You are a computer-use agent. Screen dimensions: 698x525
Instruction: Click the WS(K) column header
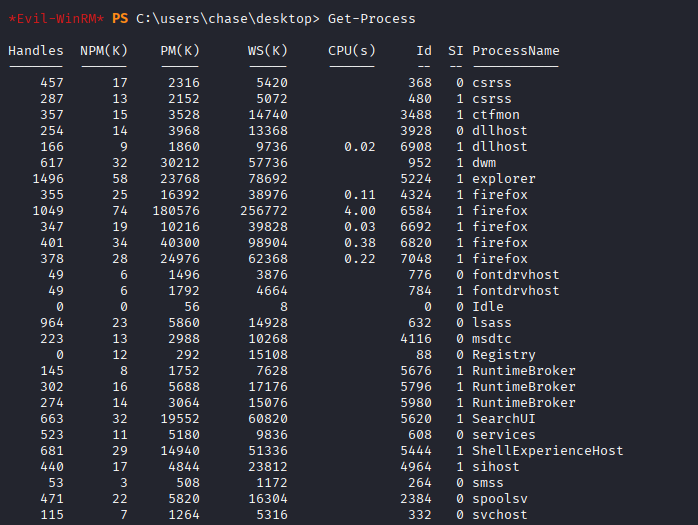pos(268,51)
